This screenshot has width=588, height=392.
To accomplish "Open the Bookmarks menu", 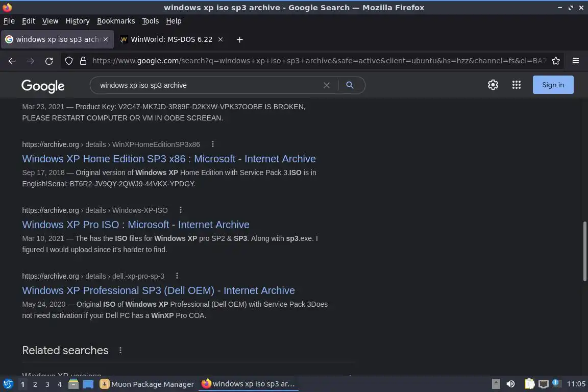I will click(116, 21).
